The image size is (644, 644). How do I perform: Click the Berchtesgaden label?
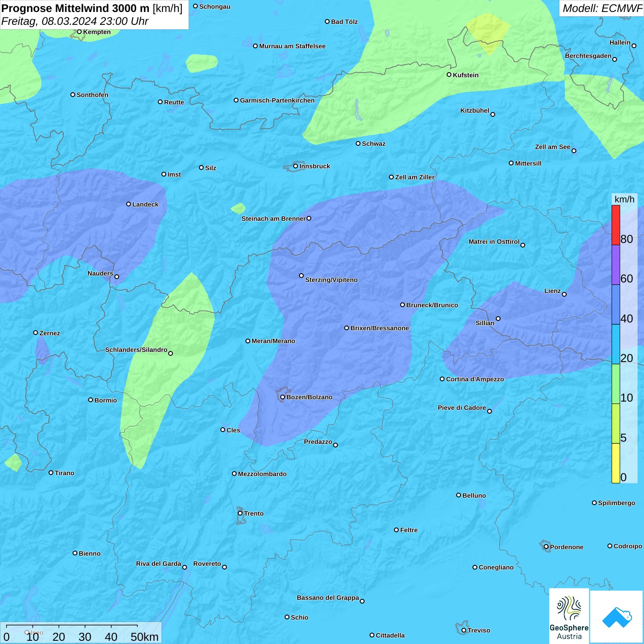tap(588, 56)
